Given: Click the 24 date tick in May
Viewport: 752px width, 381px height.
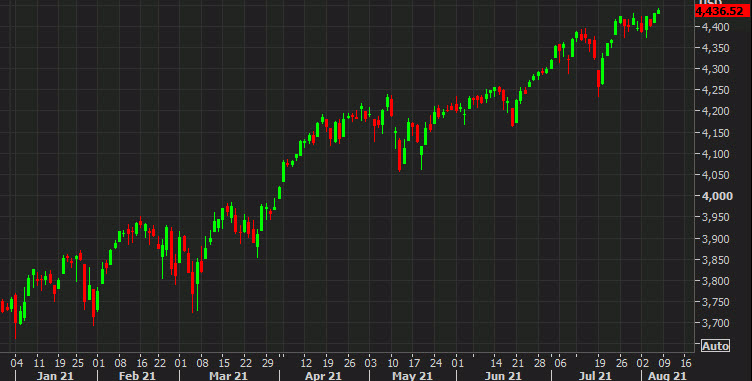Looking at the screenshot, I should (x=436, y=362).
